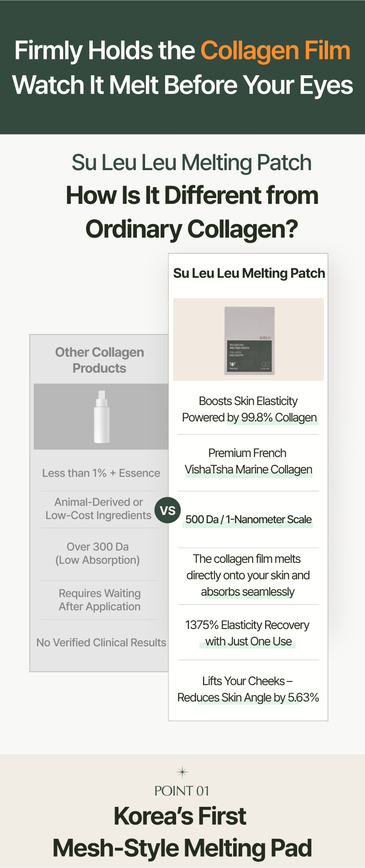The image size is (365, 868).
Task: Click "Requires Waiting After Application" text
Action: click(99, 600)
